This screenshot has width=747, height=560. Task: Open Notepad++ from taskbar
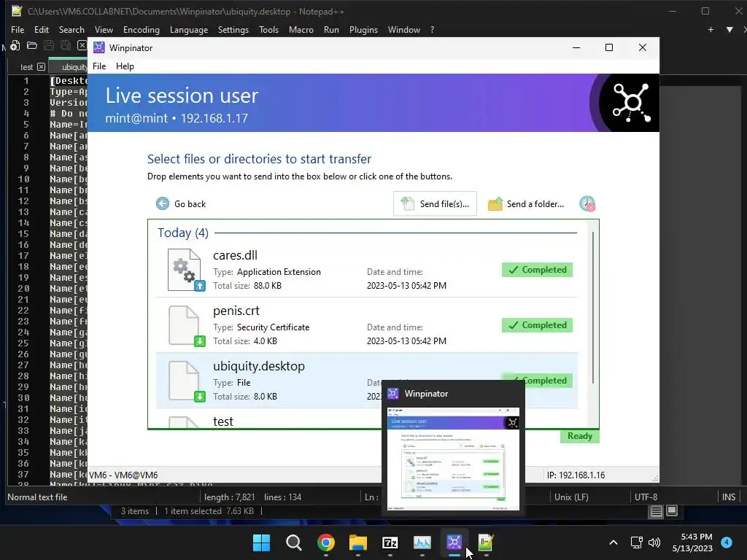[486, 542]
